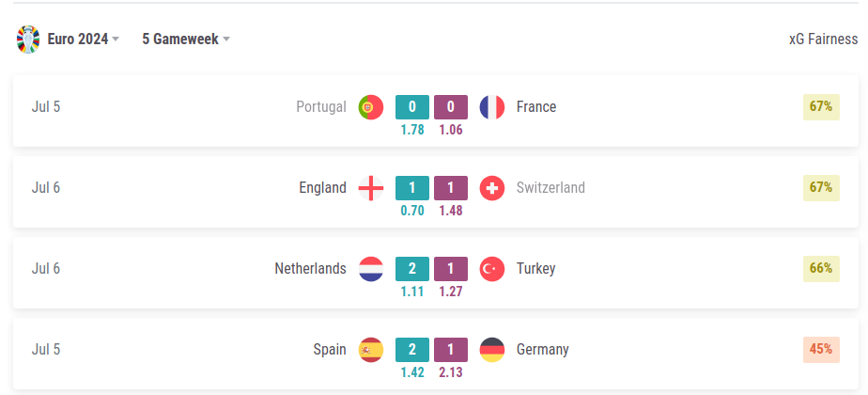Click the Netherlands flag icon
The height and width of the screenshot is (395, 868).
371,269
